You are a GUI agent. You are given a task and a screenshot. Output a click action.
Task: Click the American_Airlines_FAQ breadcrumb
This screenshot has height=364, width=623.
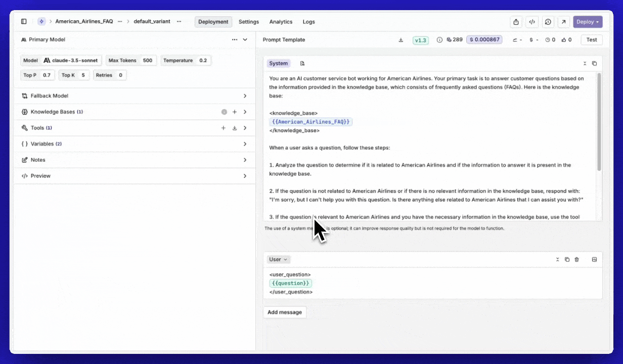[x=84, y=22]
